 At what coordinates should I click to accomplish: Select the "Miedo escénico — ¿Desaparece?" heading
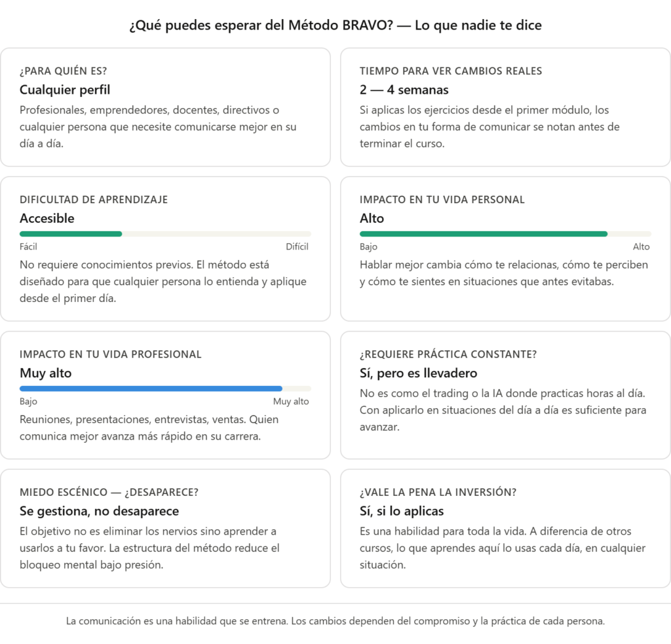[109, 492]
